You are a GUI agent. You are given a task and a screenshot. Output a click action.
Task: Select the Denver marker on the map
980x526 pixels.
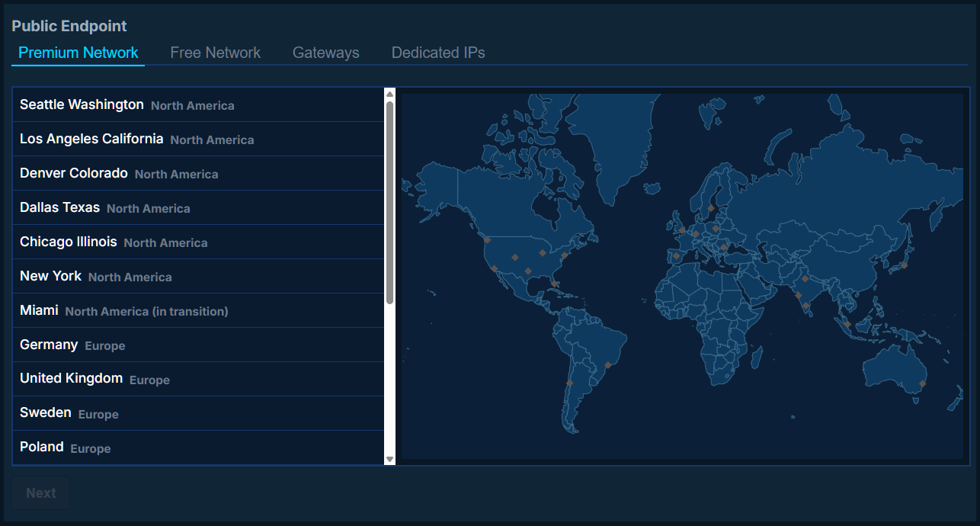515,258
